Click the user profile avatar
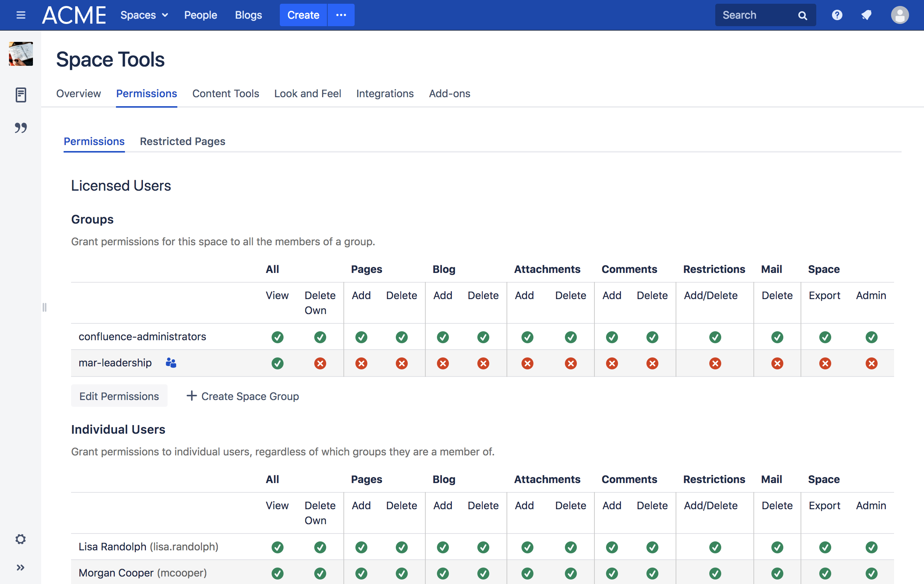This screenshot has height=584, width=924. pyautogui.click(x=899, y=15)
